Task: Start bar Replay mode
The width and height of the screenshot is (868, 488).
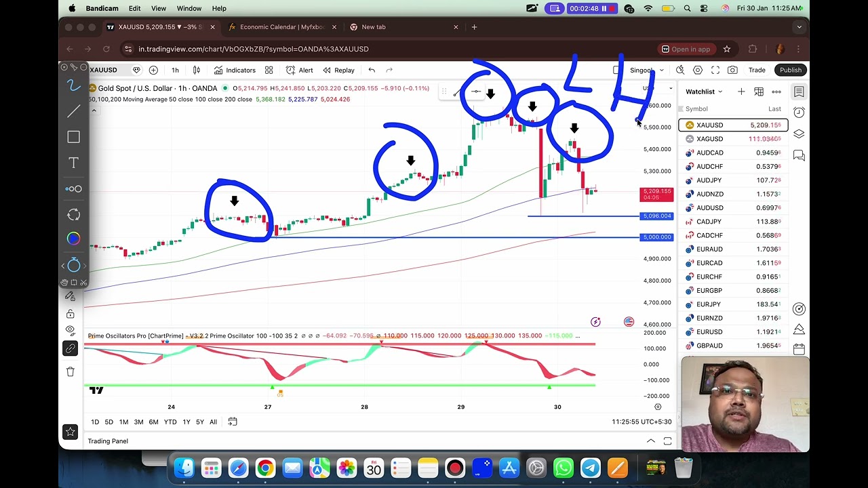Action: (x=338, y=70)
